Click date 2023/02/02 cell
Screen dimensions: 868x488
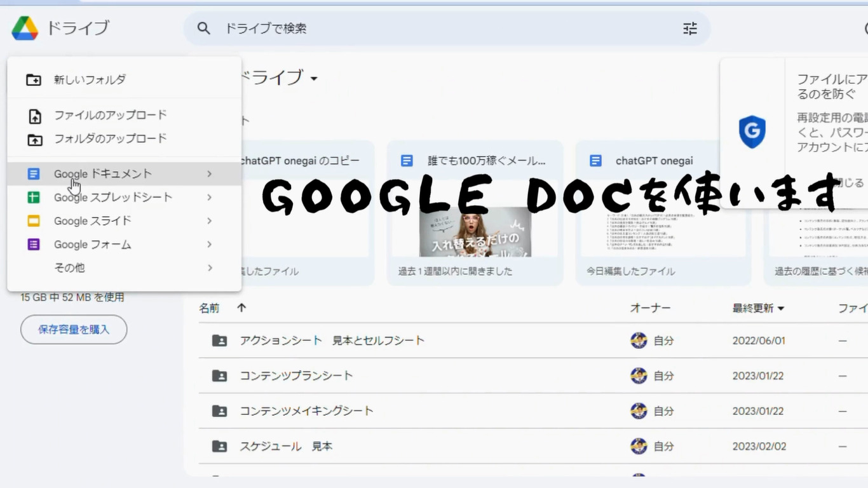coord(759,447)
